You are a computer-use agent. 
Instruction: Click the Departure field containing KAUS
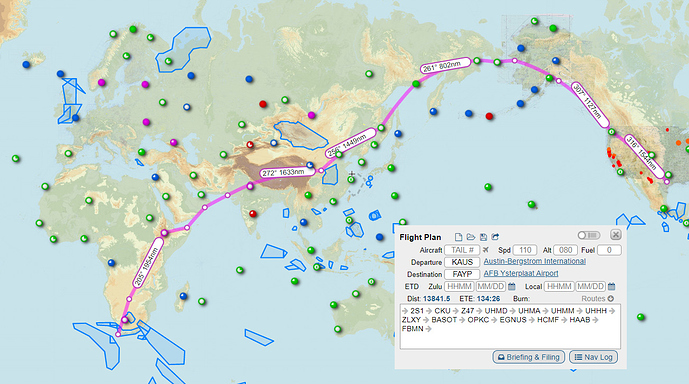(x=462, y=262)
